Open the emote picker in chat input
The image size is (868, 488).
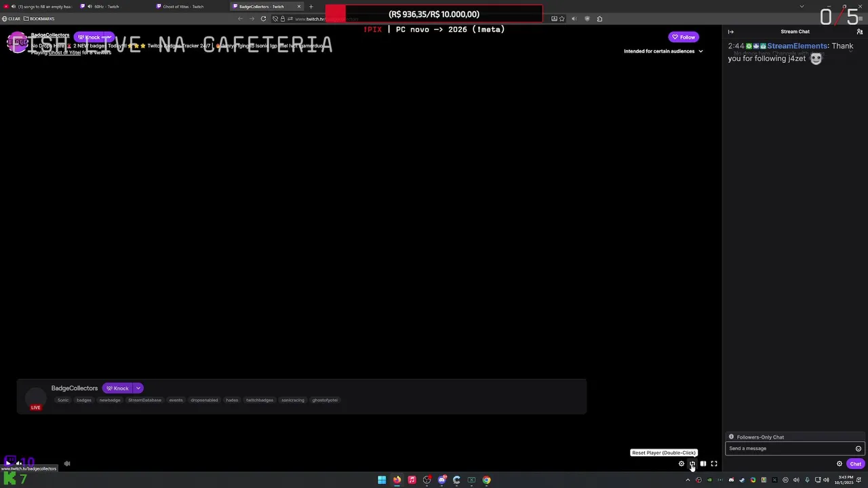pos(859,449)
